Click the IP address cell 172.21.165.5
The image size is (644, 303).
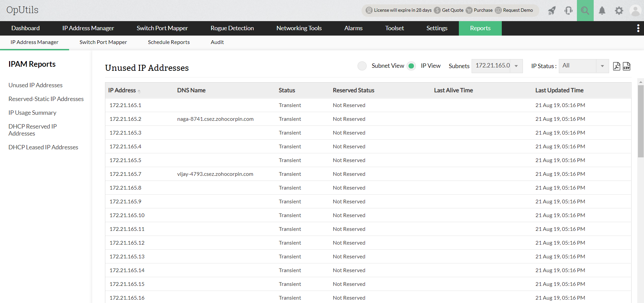(125, 160)
